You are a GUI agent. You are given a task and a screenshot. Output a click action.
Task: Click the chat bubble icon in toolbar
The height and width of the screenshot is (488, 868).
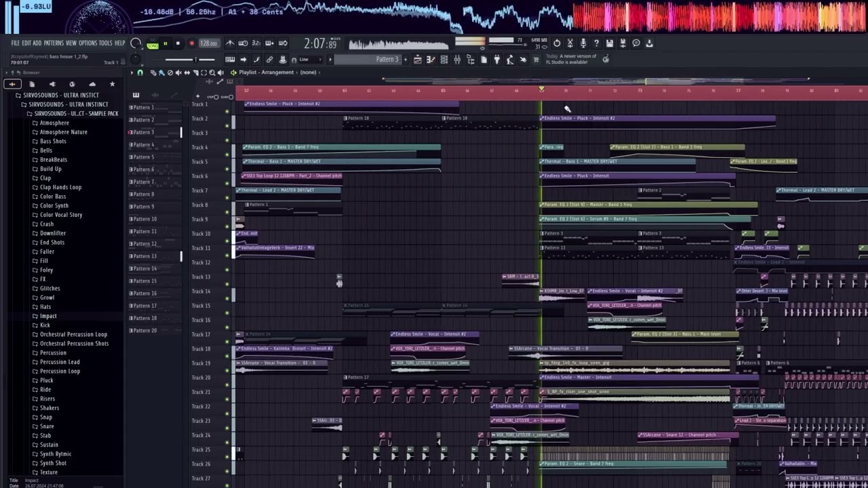point(636,43)
